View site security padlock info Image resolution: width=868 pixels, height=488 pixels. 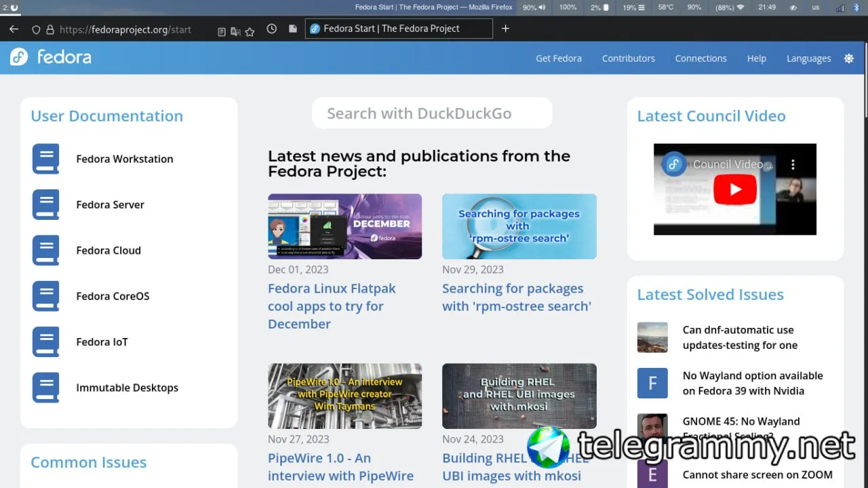click(x=50, y=30)
